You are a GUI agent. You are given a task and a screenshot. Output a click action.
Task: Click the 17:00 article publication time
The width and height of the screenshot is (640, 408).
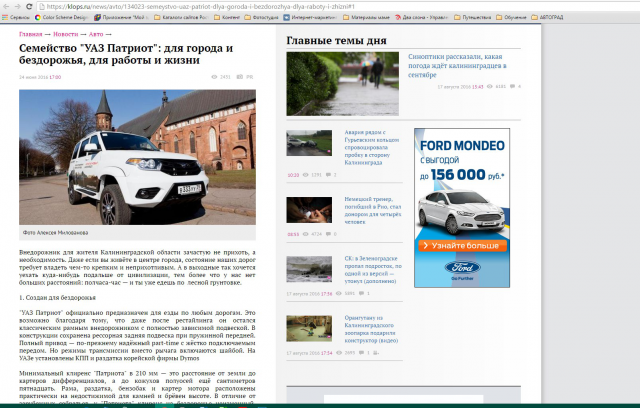pos(55,77)
